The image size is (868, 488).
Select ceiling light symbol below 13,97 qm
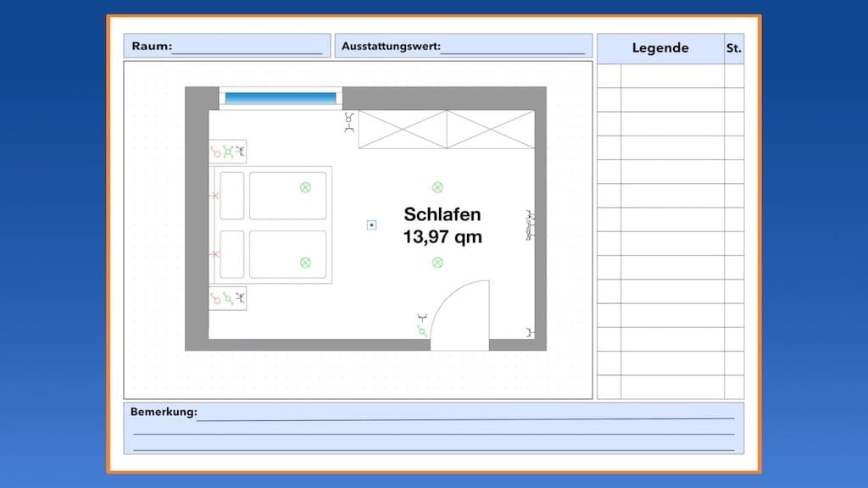437,263
